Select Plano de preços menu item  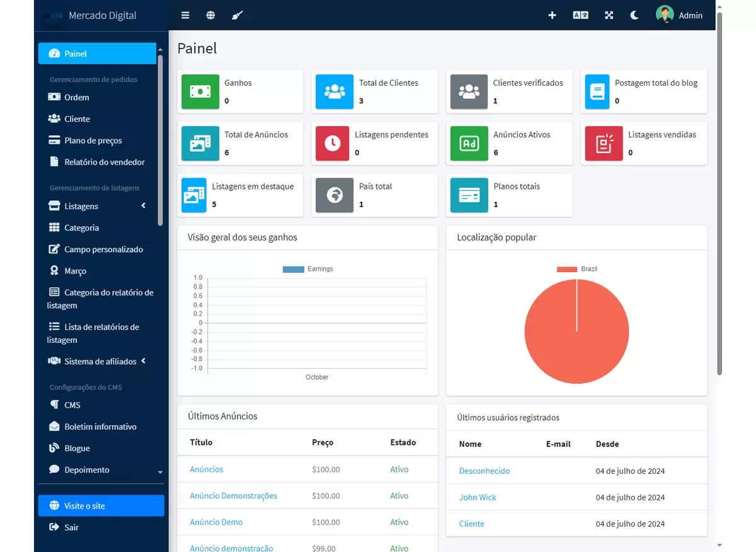93,141
